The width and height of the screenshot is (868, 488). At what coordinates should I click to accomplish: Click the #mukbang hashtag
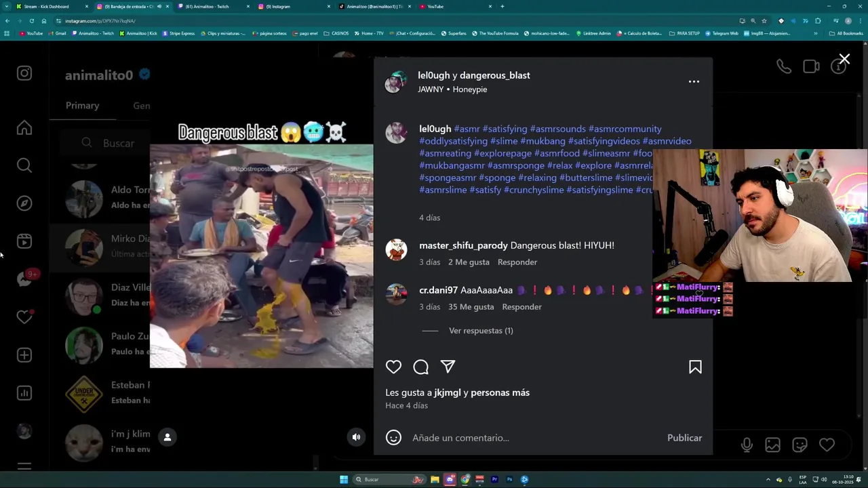[x=542, y=141]
